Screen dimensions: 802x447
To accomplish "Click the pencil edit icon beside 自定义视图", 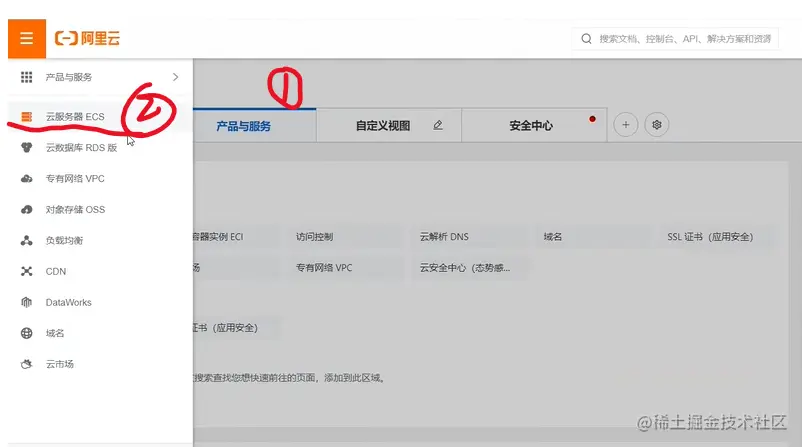I will [x=438, y=125].
